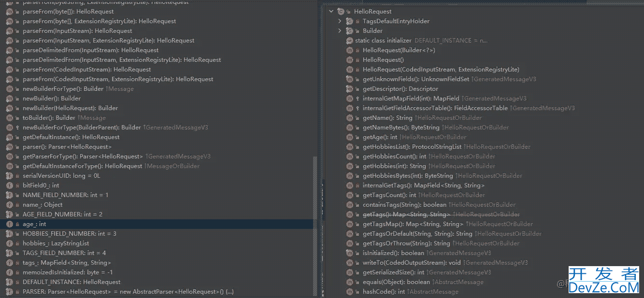Click field icon beside tags_: MapField
The height and width of the screenshot is (298, 644).
click(10, 262)
